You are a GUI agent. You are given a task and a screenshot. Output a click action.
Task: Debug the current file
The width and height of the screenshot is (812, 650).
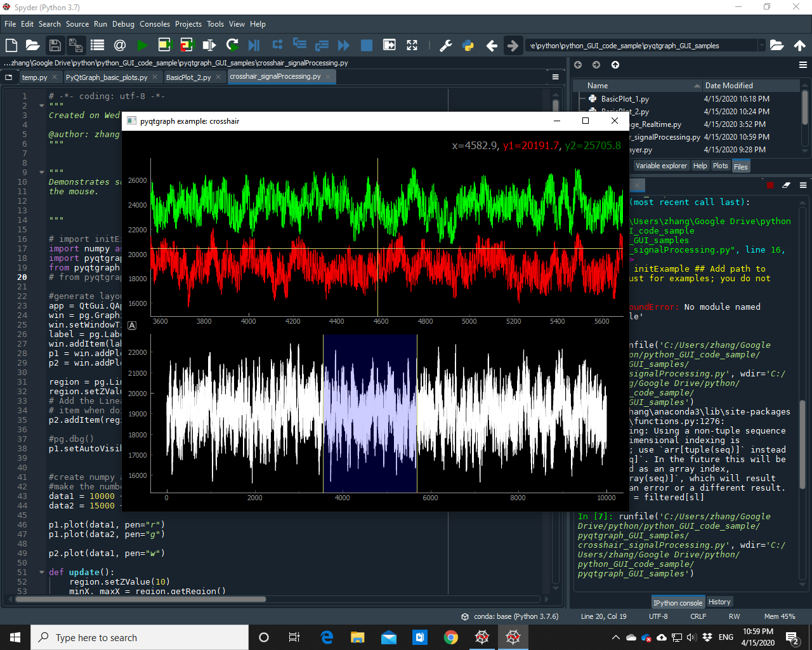(x=254, y=45)
